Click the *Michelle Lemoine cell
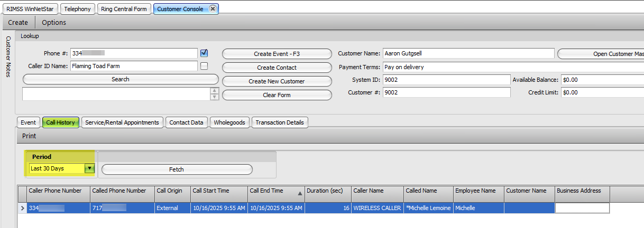Screen dimensions: 644x228 [x=428, y=208]
